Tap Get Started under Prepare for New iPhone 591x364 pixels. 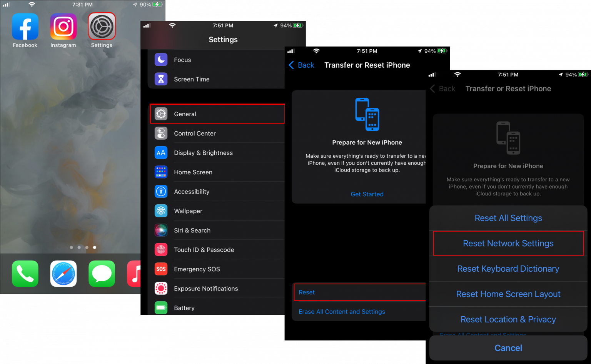367,194
